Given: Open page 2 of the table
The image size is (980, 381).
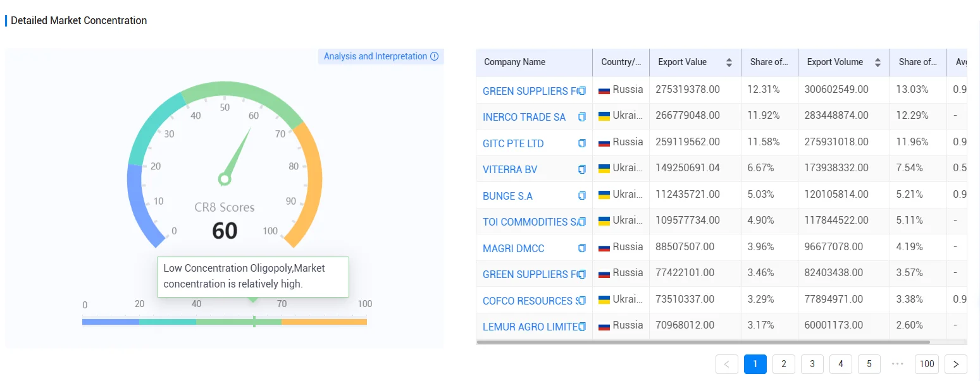Looking at the screenshot, I should coord(784,364).
